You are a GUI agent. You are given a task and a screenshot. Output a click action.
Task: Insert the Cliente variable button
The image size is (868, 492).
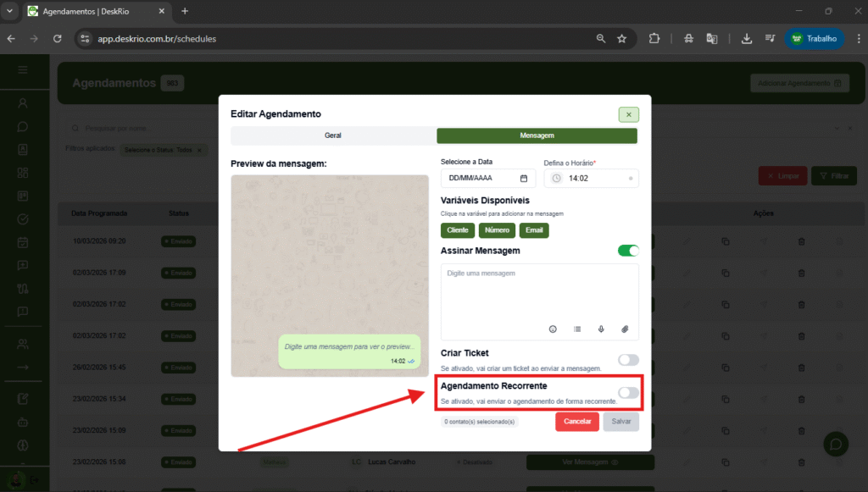[458, 230]
